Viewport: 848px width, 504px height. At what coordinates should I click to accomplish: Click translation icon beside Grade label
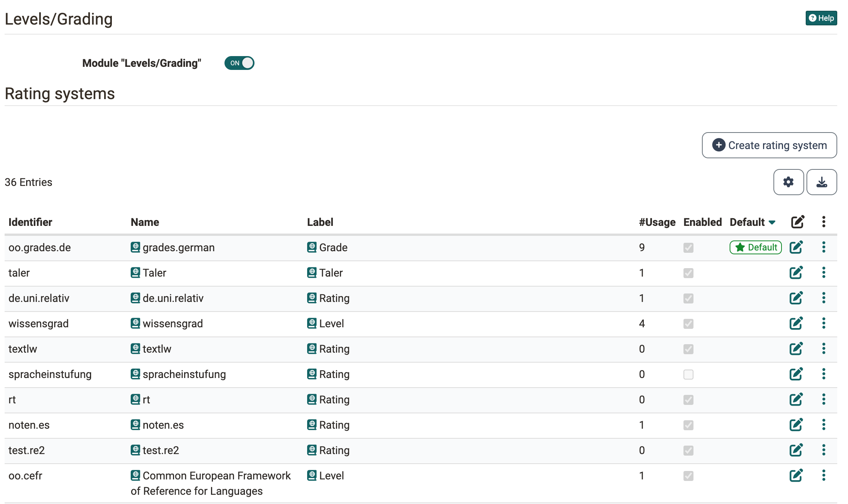(312, 247)
